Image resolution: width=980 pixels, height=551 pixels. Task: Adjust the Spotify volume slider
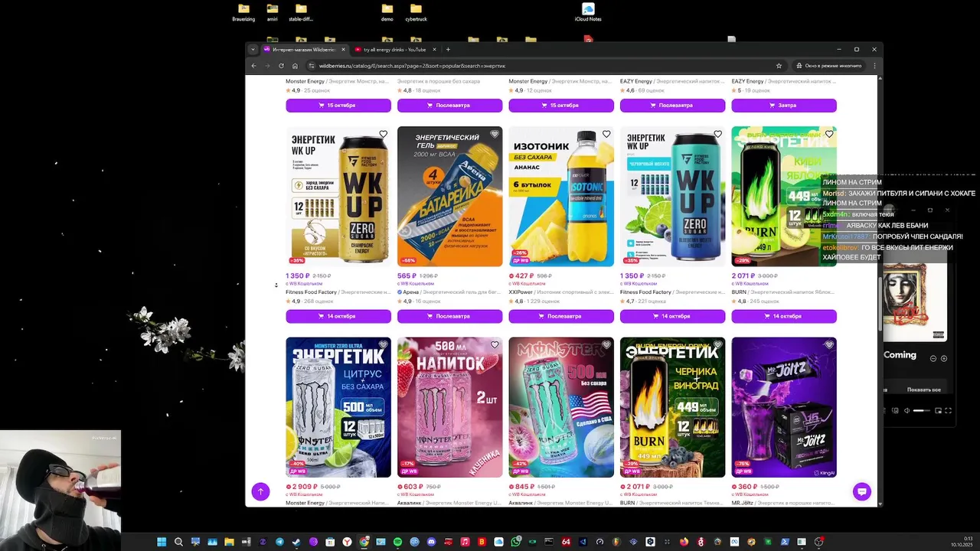922,411
